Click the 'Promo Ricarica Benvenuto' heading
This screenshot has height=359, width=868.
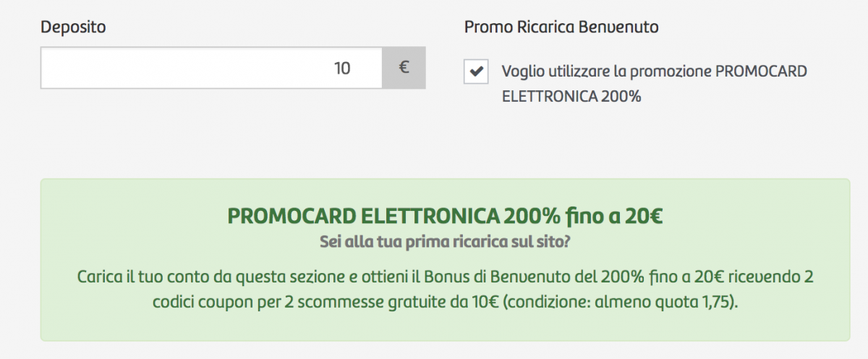tap(561, 27)
